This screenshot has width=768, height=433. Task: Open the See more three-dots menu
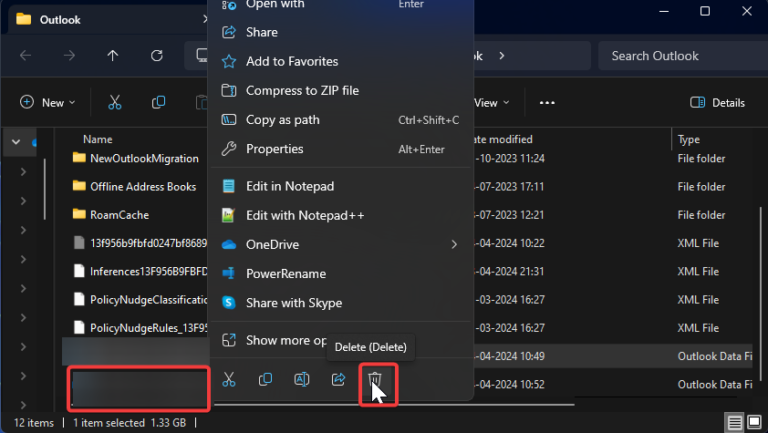click(547, 102)
